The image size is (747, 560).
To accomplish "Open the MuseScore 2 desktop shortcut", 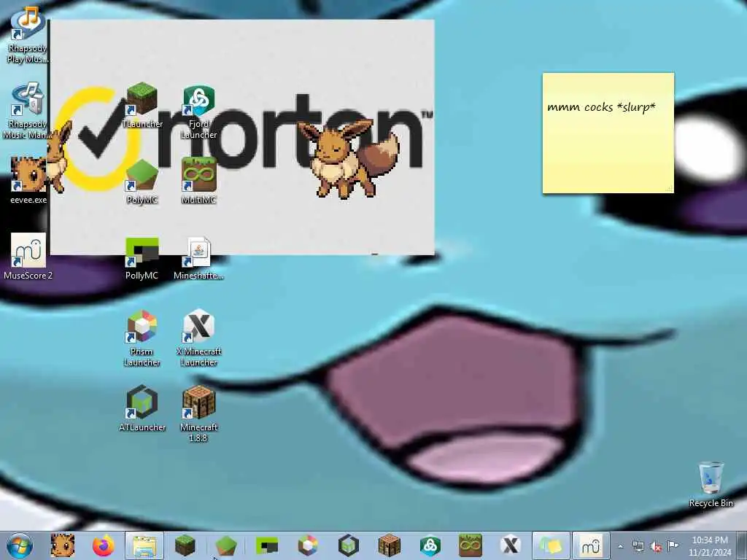I will [28, 256].
